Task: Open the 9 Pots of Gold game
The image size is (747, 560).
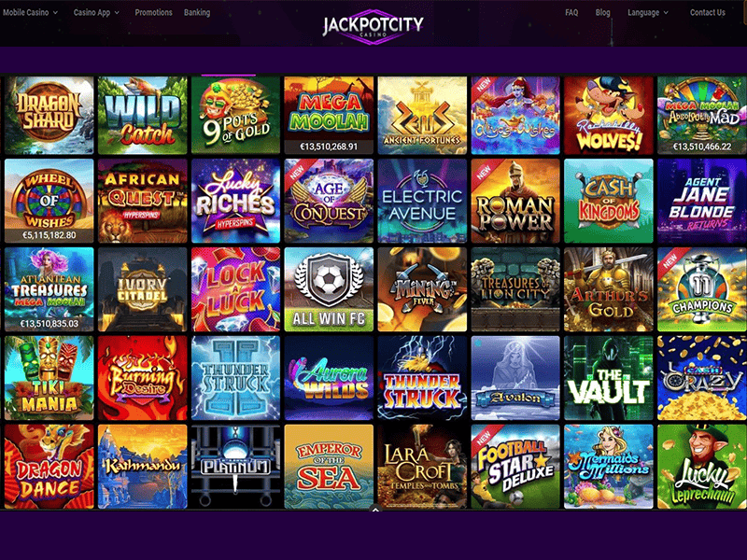Action: point(235,115)
